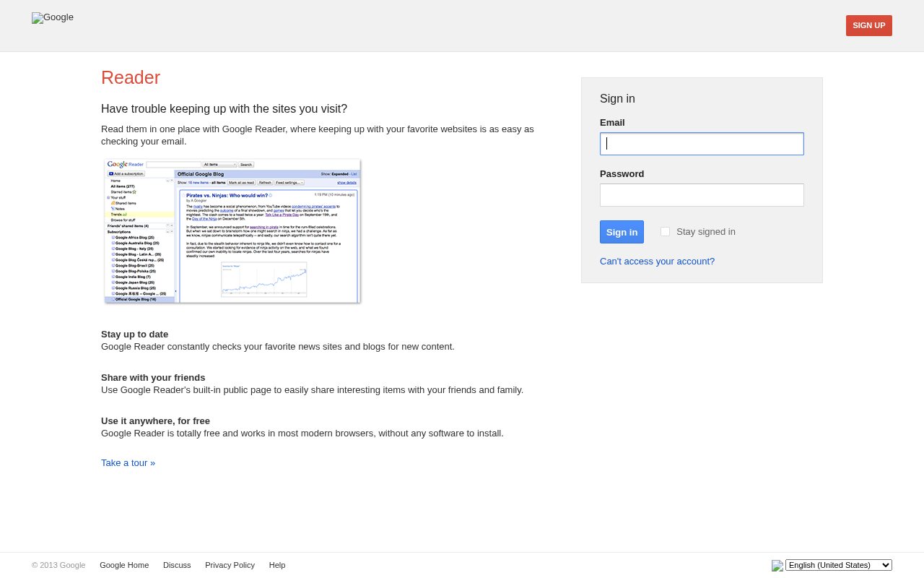Follow the Take a tour link
Image resolution: width=924 pixels, height=578 pixels.
coord(128,463)
